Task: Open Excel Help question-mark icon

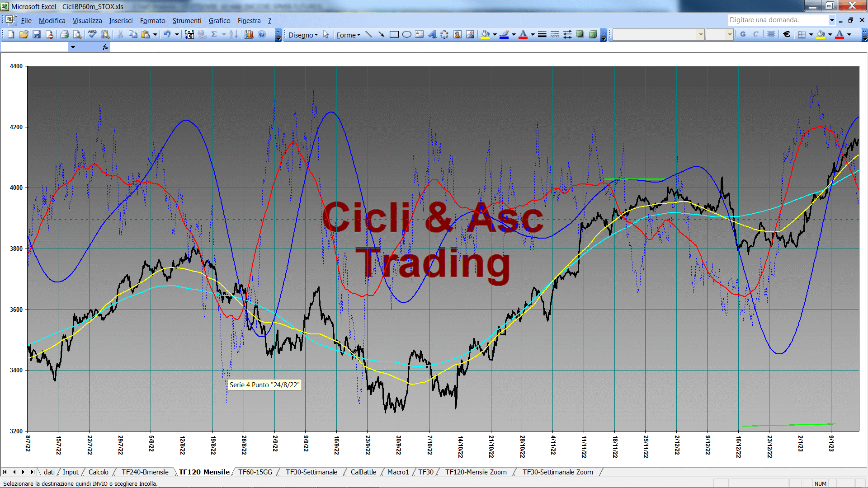Action: (x=262, y=34)
